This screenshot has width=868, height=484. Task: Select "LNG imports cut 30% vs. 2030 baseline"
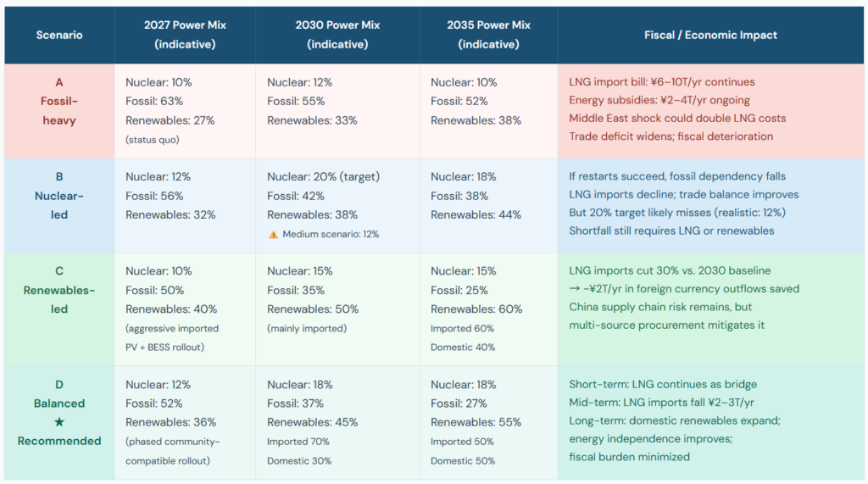tap(670, 271)
